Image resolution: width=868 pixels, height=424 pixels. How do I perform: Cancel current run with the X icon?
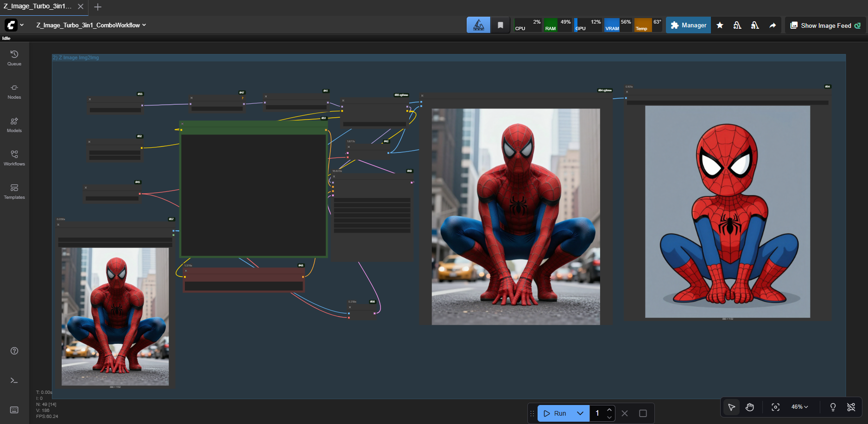(x=625, y=413)
